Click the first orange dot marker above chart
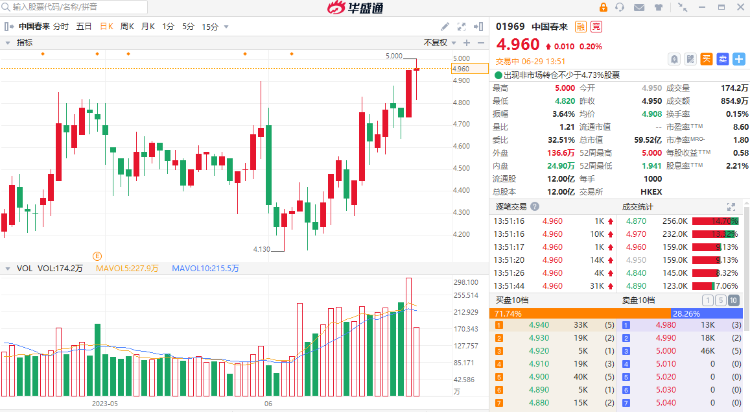The height and width of the screenshot is (412, 750). 43,54
